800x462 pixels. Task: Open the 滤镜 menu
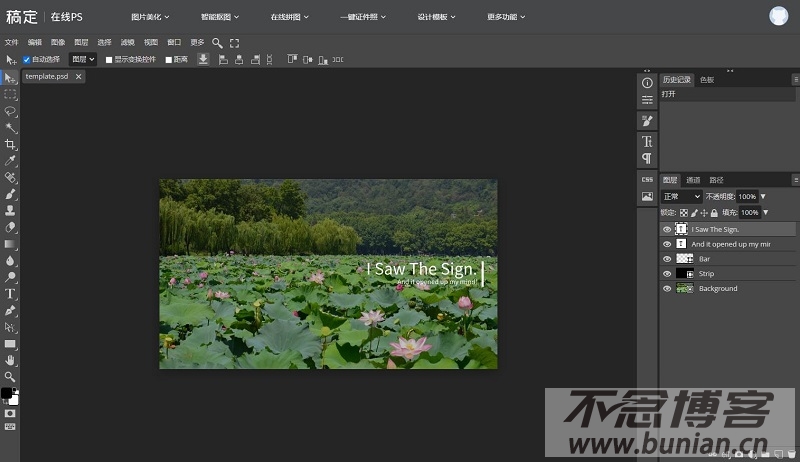pos(127,43)
